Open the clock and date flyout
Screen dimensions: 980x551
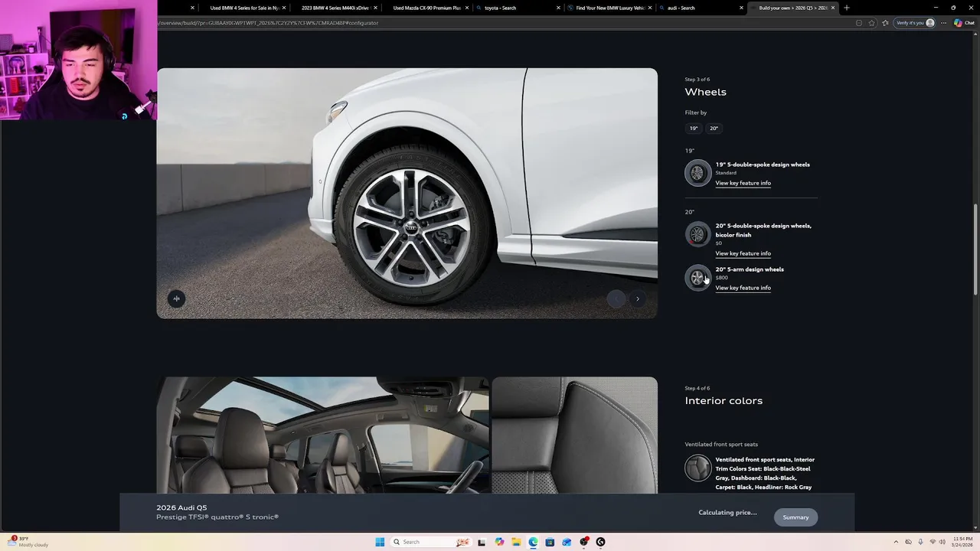[x=962, y=542]
